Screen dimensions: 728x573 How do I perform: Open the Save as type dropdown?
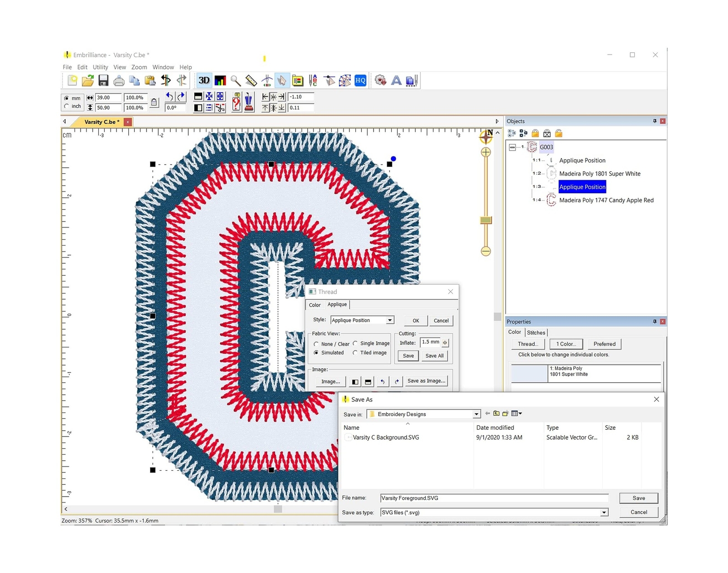[x=604, y=512]
